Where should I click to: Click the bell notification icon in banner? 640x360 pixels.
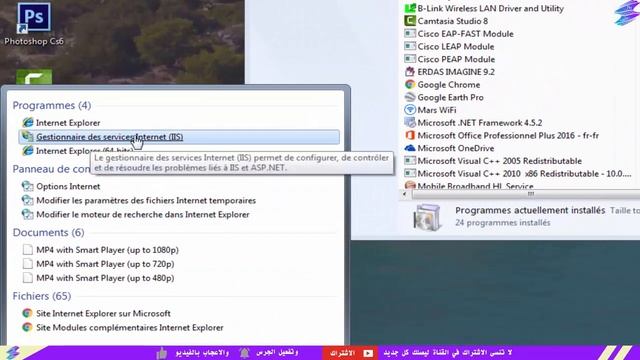tap(244, 353)
